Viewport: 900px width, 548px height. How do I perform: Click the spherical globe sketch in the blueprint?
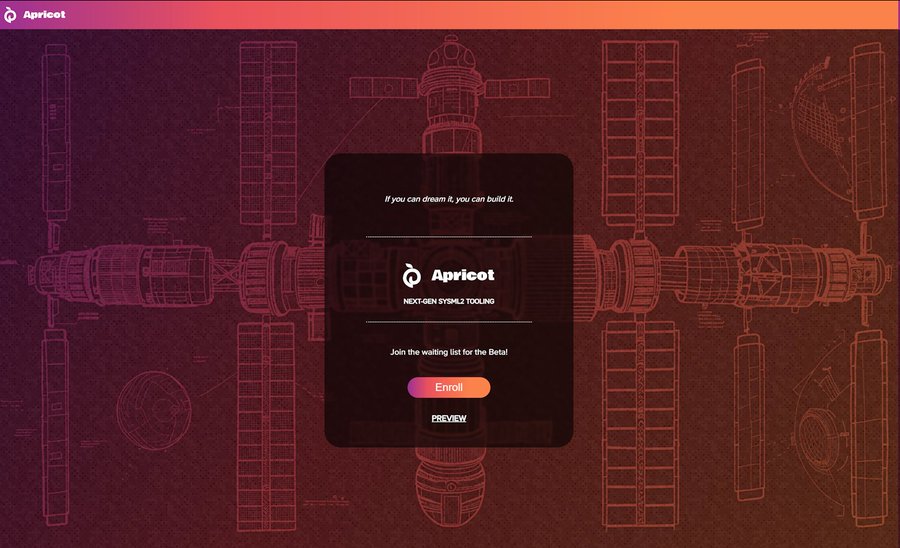click(154, 410)
